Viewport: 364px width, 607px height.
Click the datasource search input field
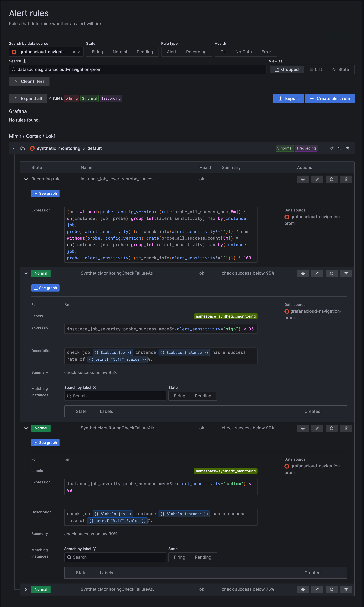tap(137, 69)
